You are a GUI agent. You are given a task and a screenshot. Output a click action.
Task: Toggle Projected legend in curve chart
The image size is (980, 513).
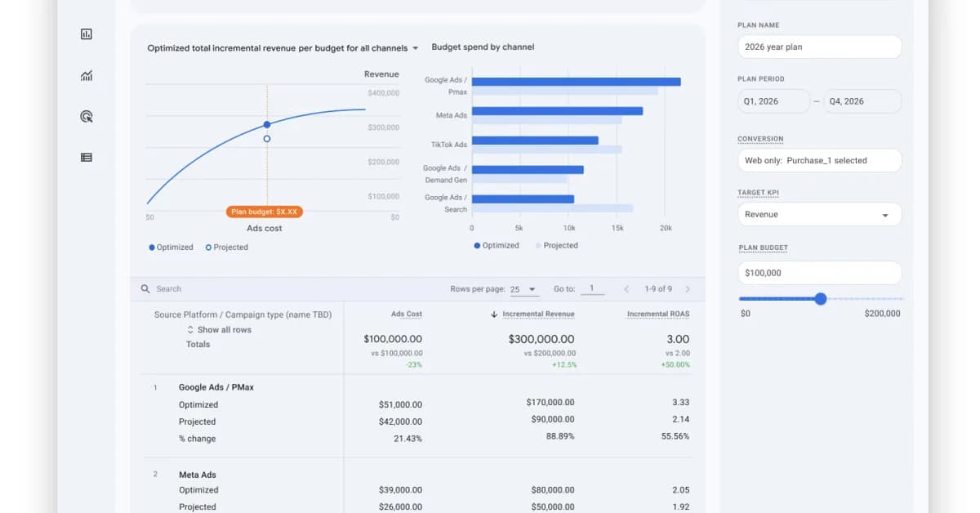point(226,248)
